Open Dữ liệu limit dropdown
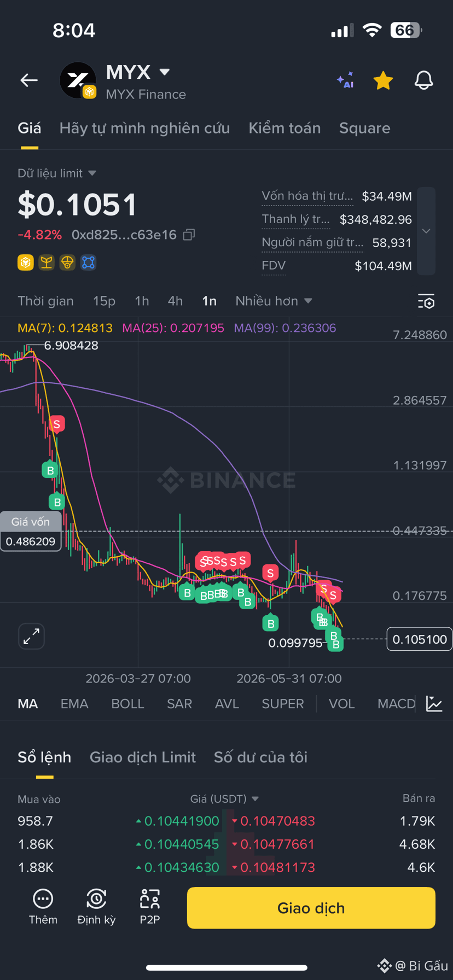This screenshot has height=980, width=453. click(x=57, y=173)
